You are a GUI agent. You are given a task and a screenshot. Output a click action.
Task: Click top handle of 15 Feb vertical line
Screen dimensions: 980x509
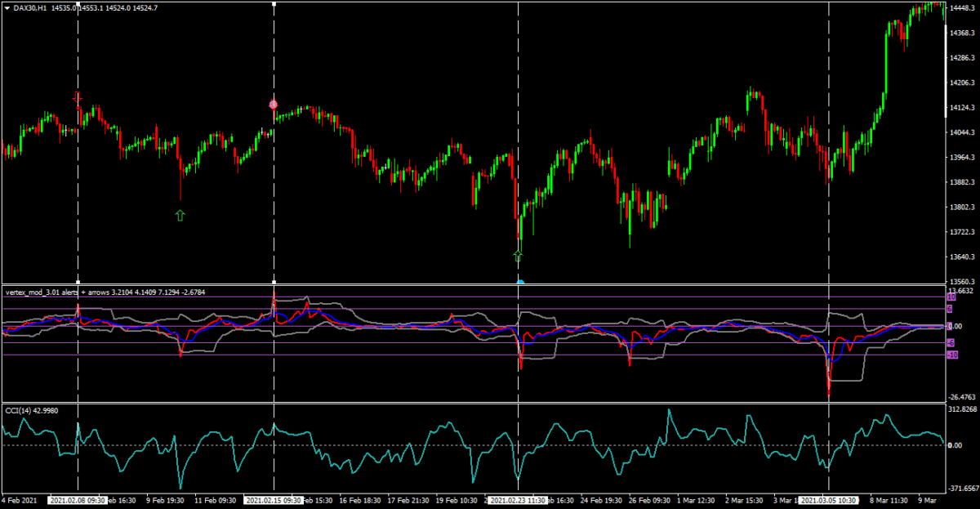pyautogui.click(x=274, y=3)
